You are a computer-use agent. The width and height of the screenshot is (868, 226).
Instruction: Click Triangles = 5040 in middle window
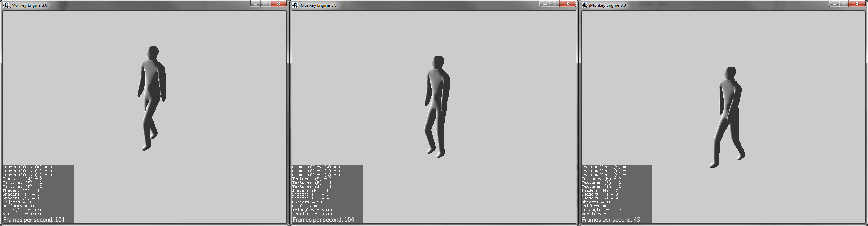pos(312,210)
